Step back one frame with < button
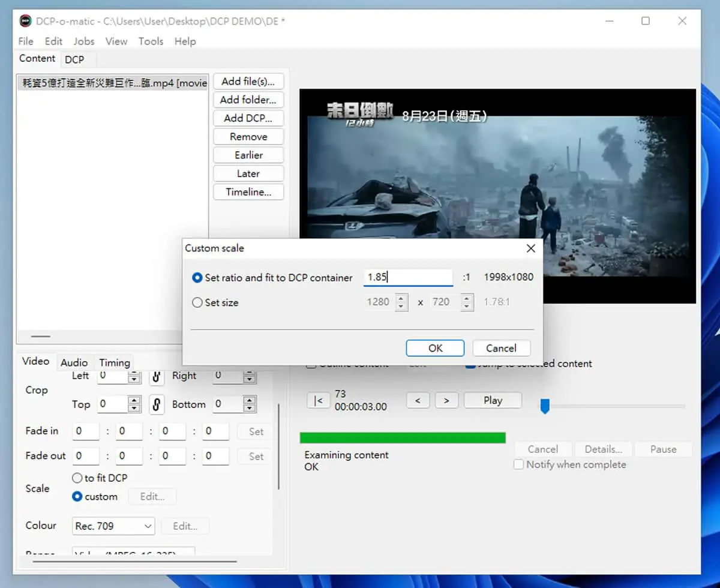Screen dimensions: 720x588 tap(418, 400)
